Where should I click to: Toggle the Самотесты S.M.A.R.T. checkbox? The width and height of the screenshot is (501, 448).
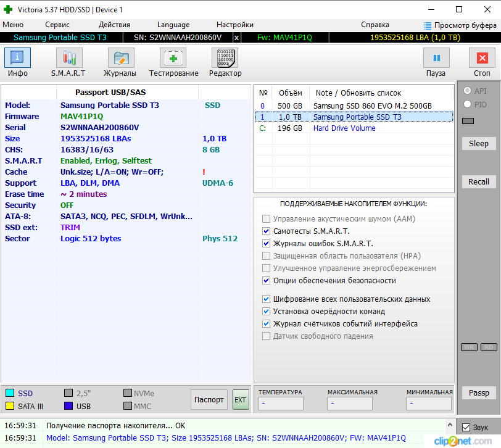266,231
